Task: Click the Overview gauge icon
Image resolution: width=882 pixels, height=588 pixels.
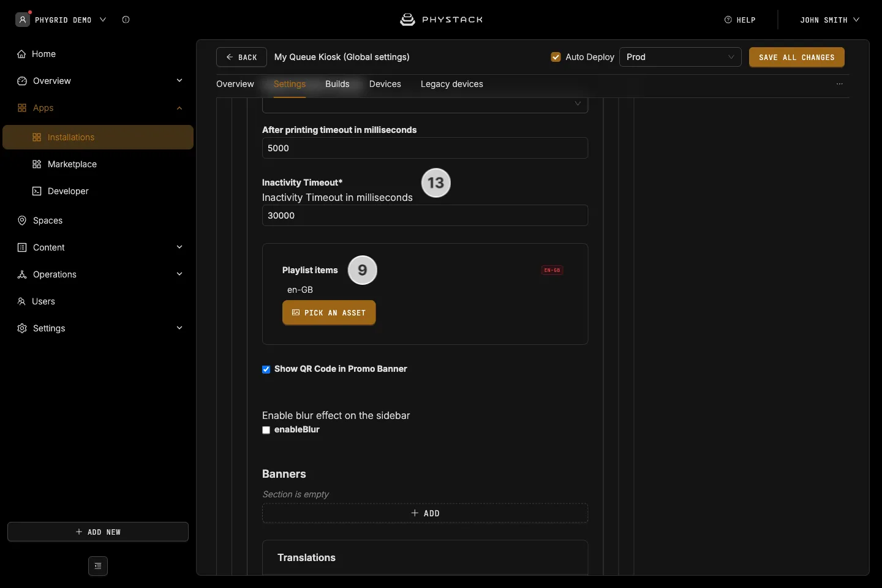Action: [x=22, y=81]
